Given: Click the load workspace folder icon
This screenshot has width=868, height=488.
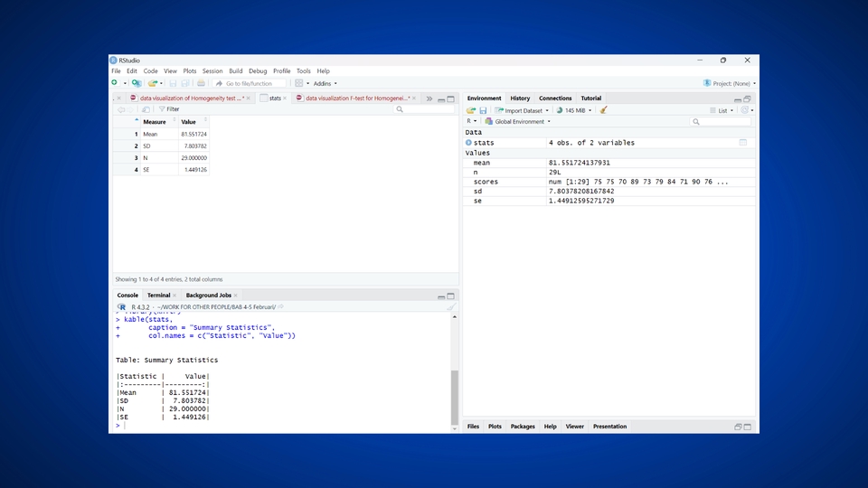Looking at the screenshot, I should coord(471,110).
